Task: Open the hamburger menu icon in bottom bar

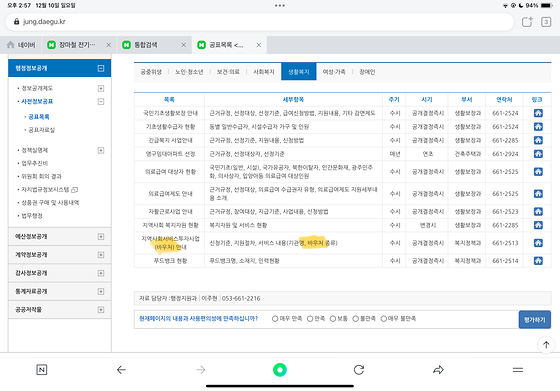Action: (x=518, y=370)
